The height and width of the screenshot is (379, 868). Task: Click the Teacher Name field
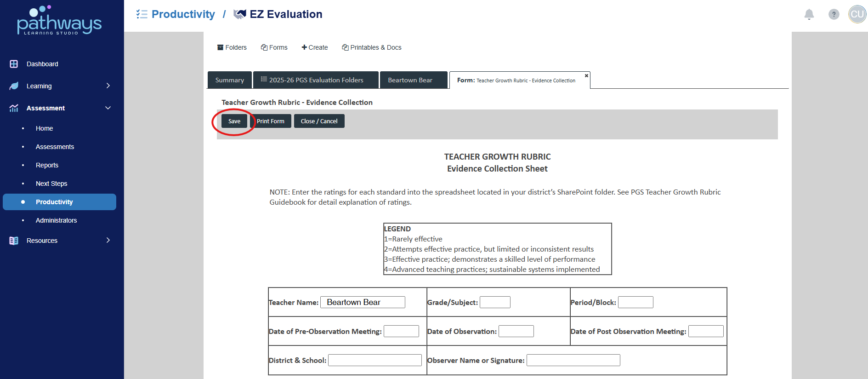click(363, 302)
